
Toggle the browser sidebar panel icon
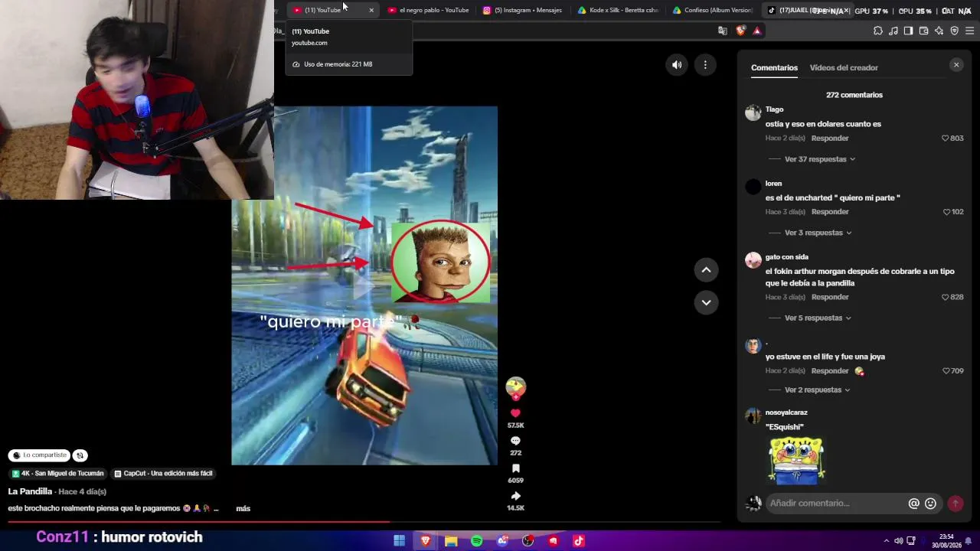[908, 31]
